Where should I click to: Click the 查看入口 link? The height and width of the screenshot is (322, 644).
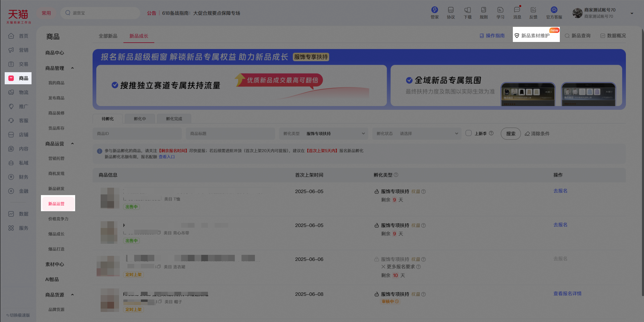pos(167,157)
